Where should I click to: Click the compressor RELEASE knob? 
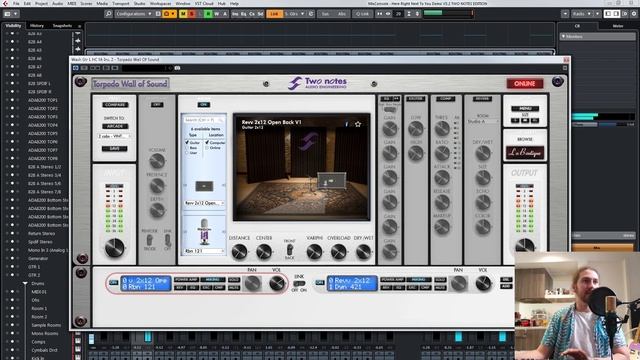442,202
